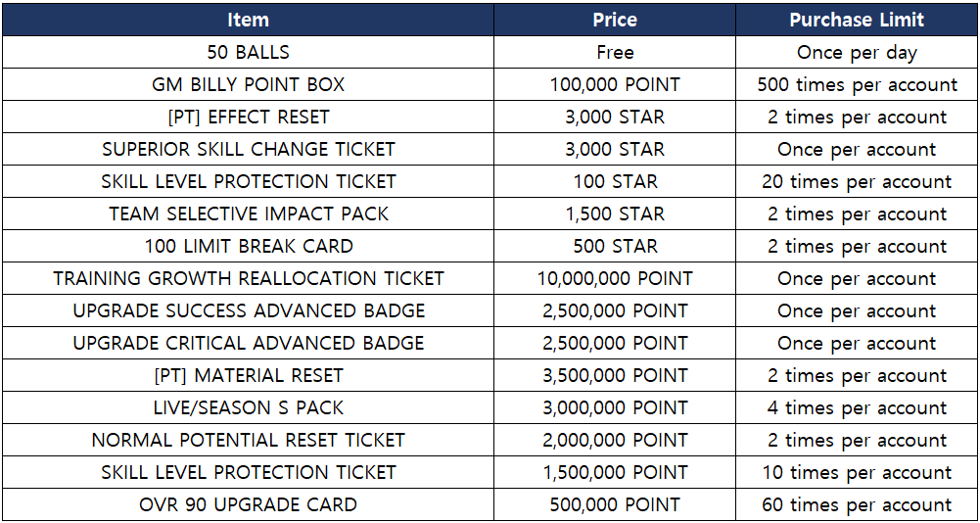Image resolution: width=980 pixels, height=523 pixels.
Task: Select the LIVE/SEASON S PACK item
Action: pos(248,407)
